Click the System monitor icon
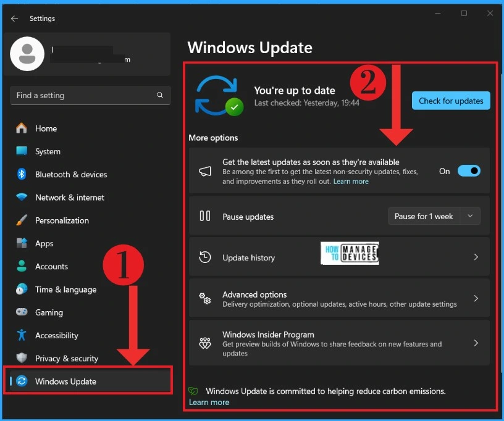Screen dimensions: 504x421 click(22, 151)
